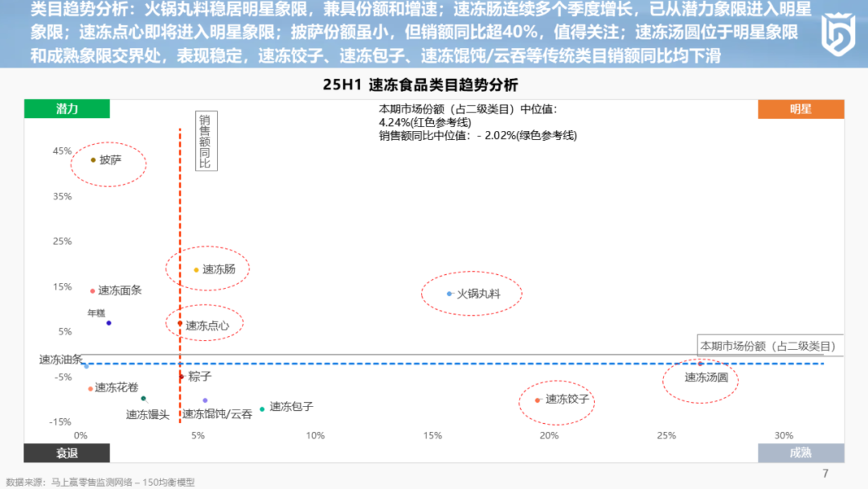This screenshot has height=489, width=868.
Task: Click the 本期市场份额（占二级类目） axis label box
Action: 769,346
